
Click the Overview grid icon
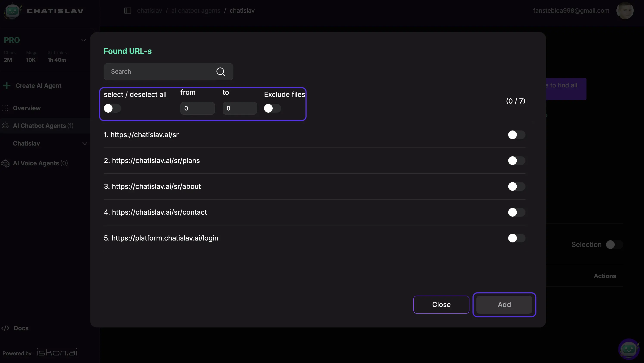click(5, 108)
